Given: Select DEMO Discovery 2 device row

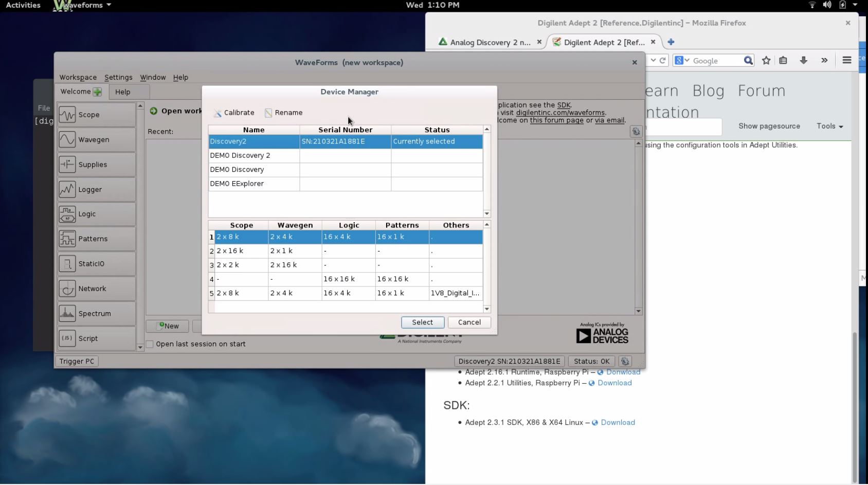Looking at the screenshot, I should tap(346, 155).
